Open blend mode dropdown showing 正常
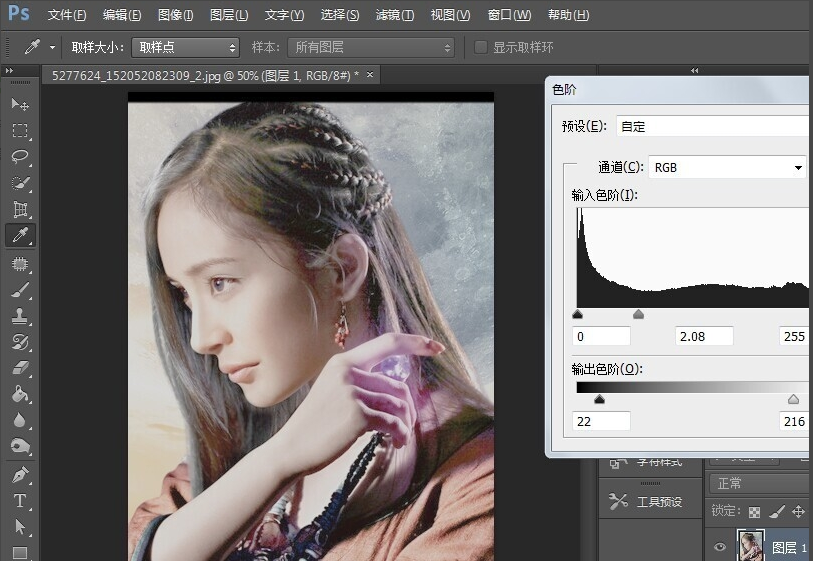Screen dimensions: 813x561 [760, 483]
